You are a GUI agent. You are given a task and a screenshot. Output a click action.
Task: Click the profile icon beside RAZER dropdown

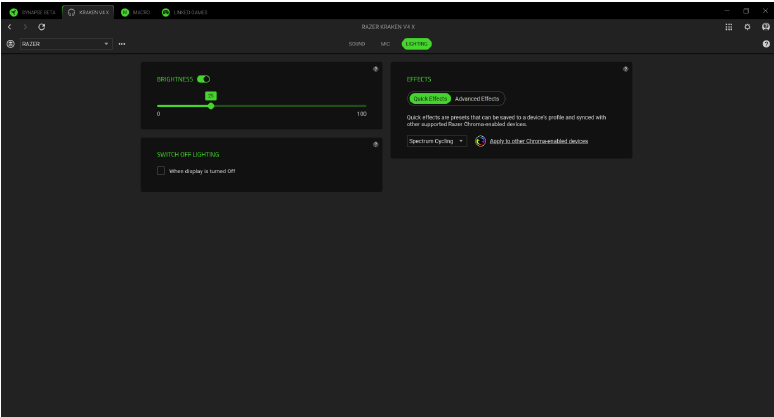(x=10, y=44)
